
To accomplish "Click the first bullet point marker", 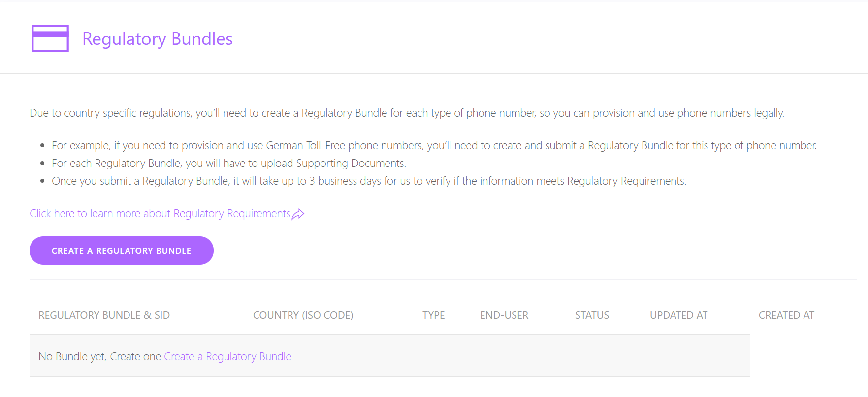I will pyautogui.click(x=42, y=145).
